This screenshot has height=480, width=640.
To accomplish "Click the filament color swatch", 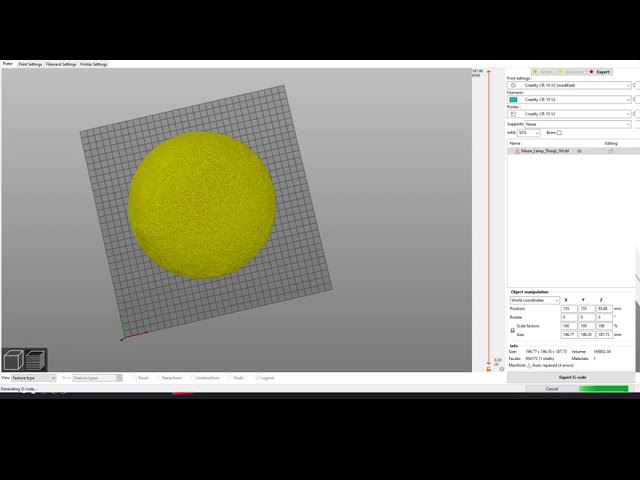I will (513, 100).
